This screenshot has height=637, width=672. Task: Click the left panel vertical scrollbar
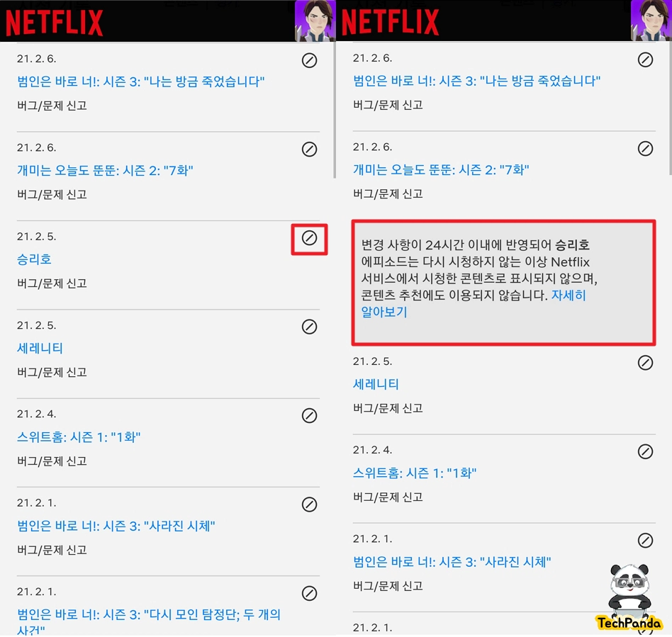click(335, 110)
